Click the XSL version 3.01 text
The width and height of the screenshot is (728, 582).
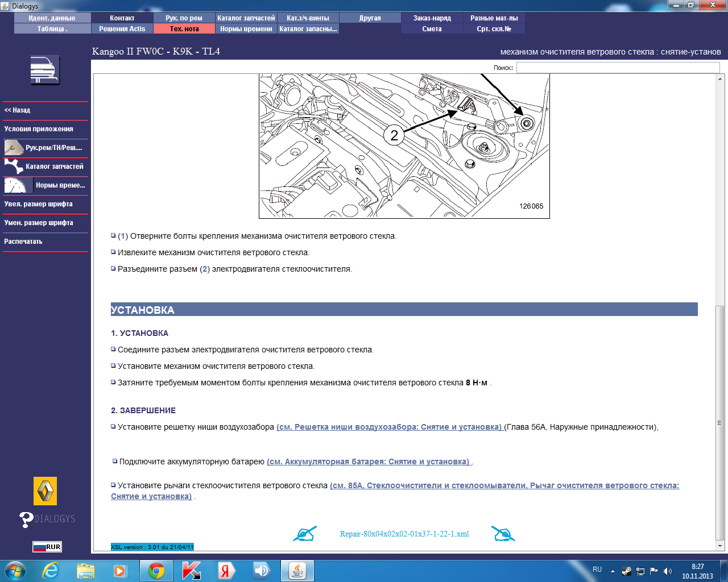point(152,547)
